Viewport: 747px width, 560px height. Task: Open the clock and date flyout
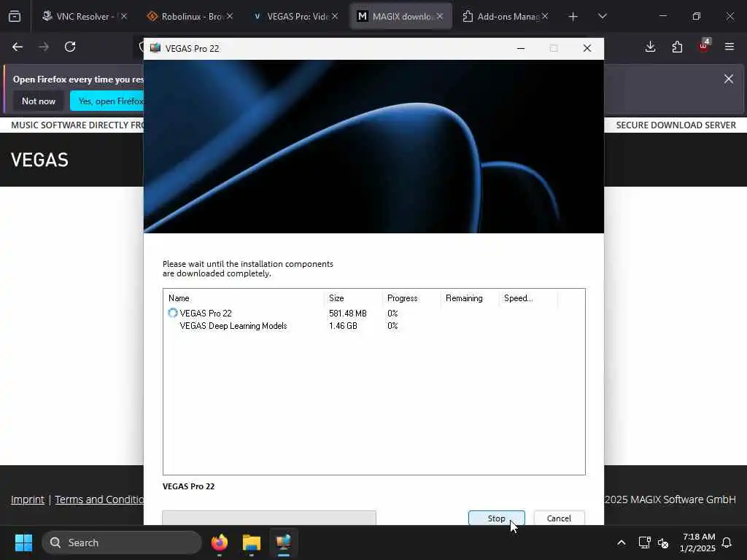(x=697, y=542)
